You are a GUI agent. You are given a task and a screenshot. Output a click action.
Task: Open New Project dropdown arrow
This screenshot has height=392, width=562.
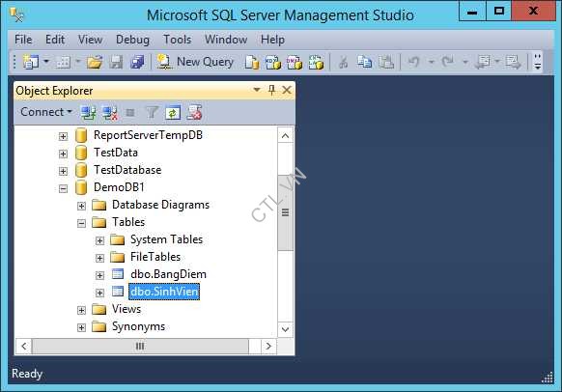(46, 62)
